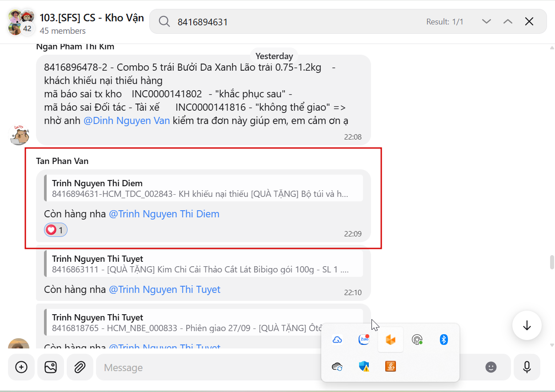The image size is (555, 392).
Task: Click sender name 'Tan Phan Van'
Action: 62,161
